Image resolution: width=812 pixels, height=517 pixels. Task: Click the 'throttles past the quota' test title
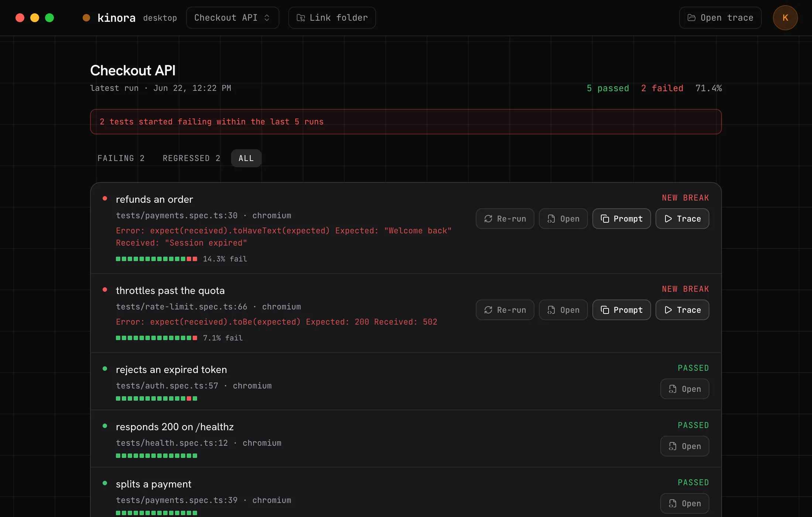pos(170,291)
